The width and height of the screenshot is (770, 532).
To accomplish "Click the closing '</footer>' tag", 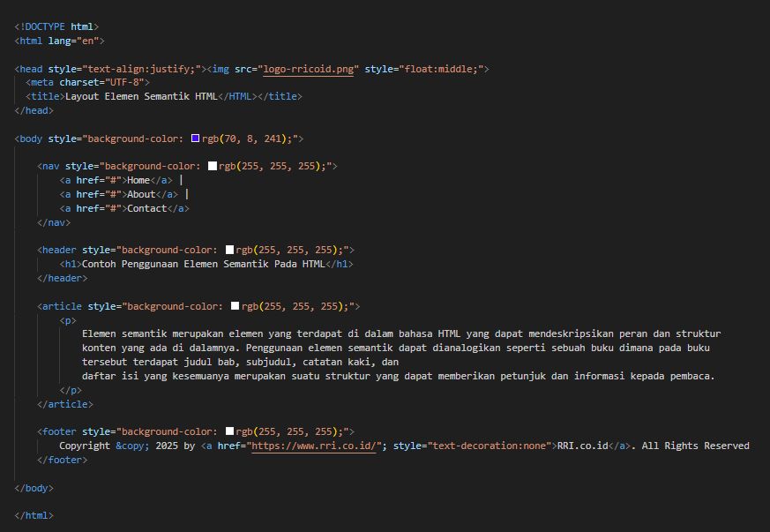I will (63, 460).
